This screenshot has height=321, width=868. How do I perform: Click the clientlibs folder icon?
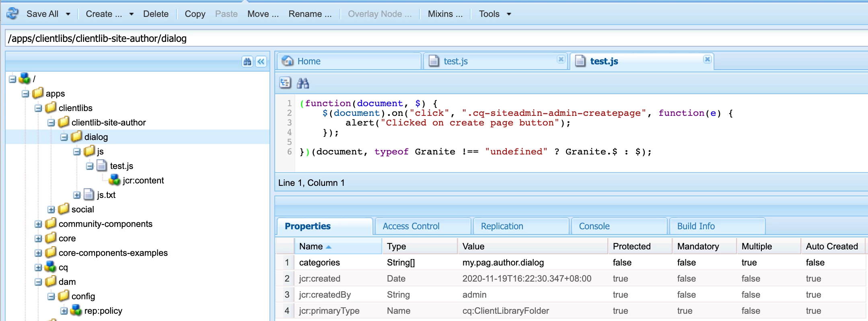(51, 107)
